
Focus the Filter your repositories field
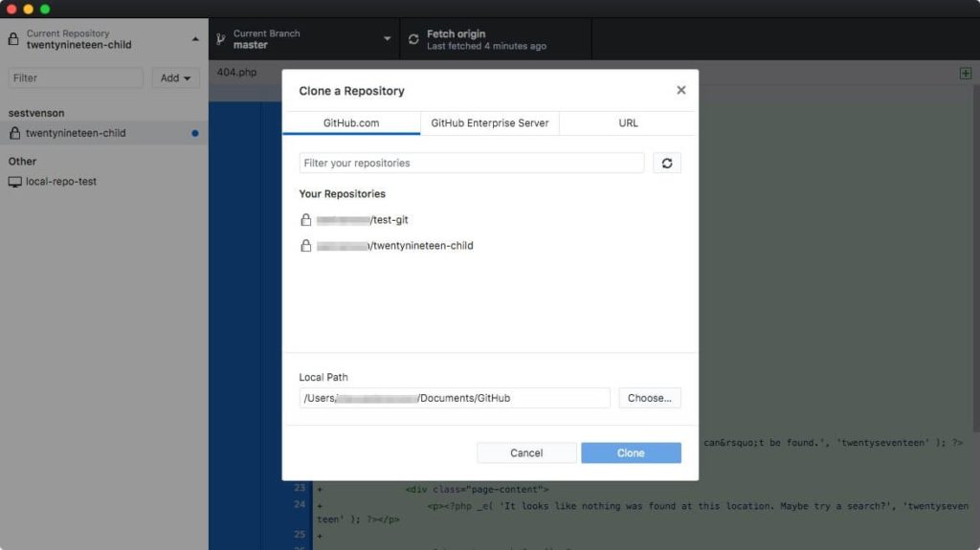[x=472, y=164]
